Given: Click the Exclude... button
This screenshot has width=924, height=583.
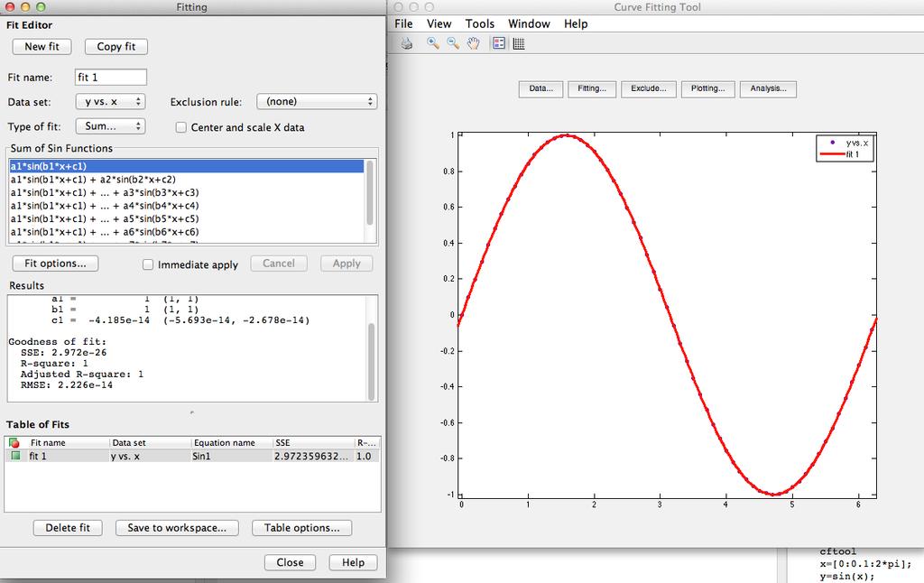Looking at the screenshot, I should (x=648, y=89).
